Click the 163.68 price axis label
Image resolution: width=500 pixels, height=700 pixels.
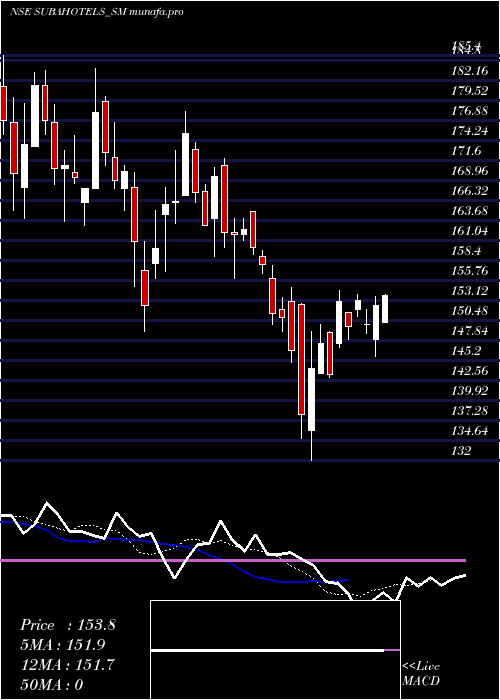tap(470, 211)
